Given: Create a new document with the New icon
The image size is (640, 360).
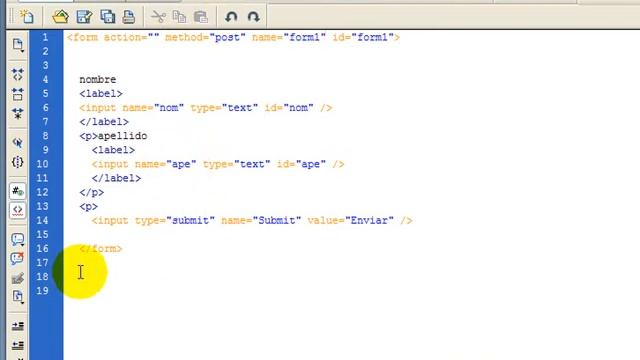Looking at the screenshot, I should 27,17.
